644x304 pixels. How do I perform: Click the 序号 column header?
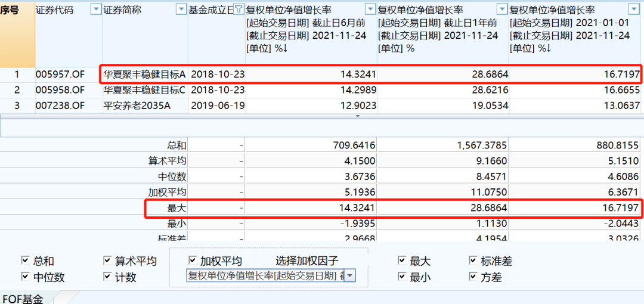tap(17, 33)
